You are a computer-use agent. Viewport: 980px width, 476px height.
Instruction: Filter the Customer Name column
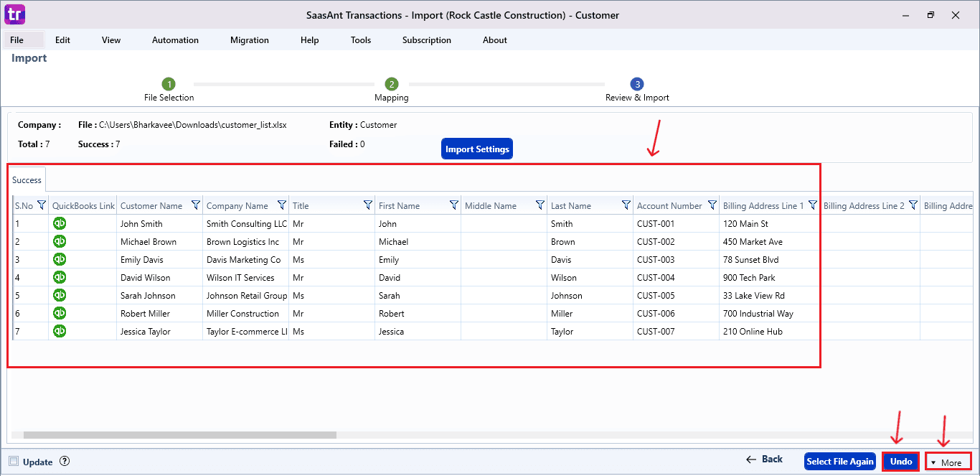coord(196,205)
